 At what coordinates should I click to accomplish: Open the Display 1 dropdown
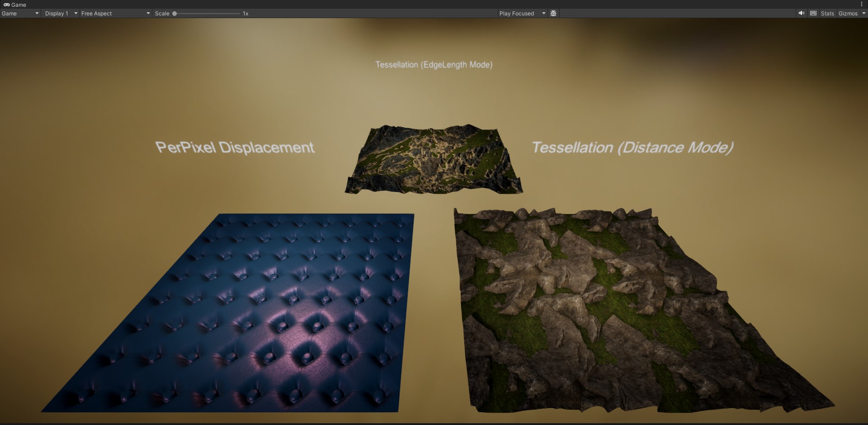pyautogui.click(x=60, y=13)
